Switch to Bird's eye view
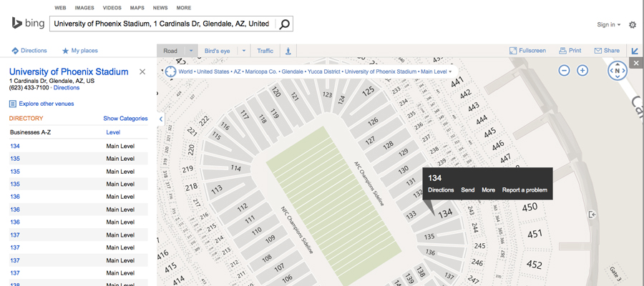This screenshot has height=286, width=644. (x=218, y=51)
